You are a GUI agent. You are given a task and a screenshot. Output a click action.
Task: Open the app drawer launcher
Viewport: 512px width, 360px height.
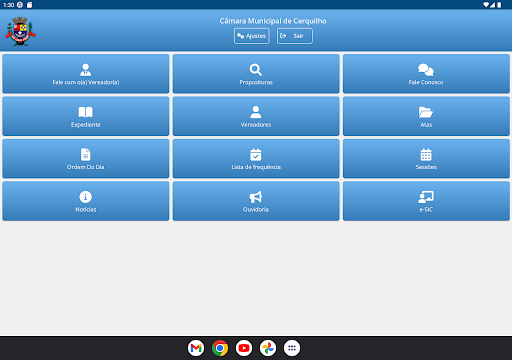(x=292, y=348)
